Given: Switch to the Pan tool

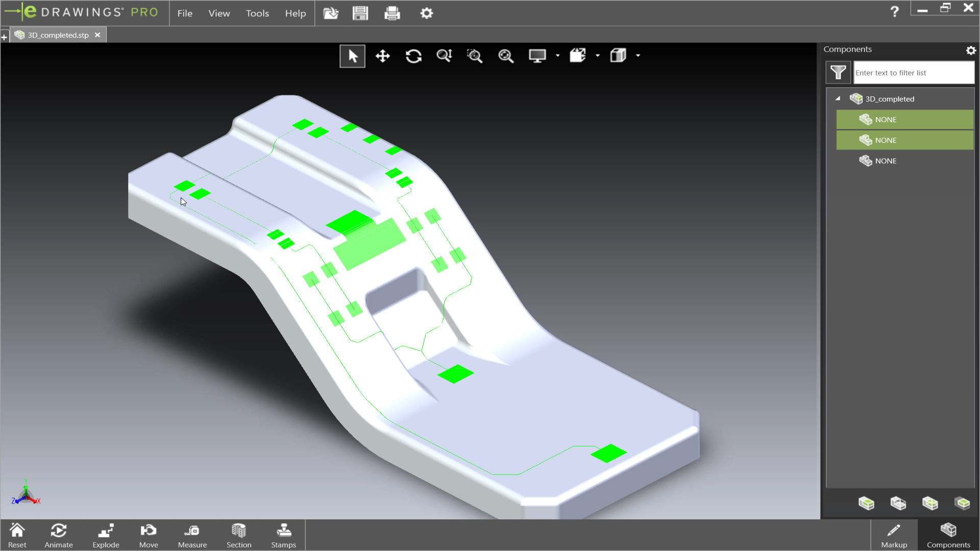Looking at the screenshot, I should (x=383, y=56).
